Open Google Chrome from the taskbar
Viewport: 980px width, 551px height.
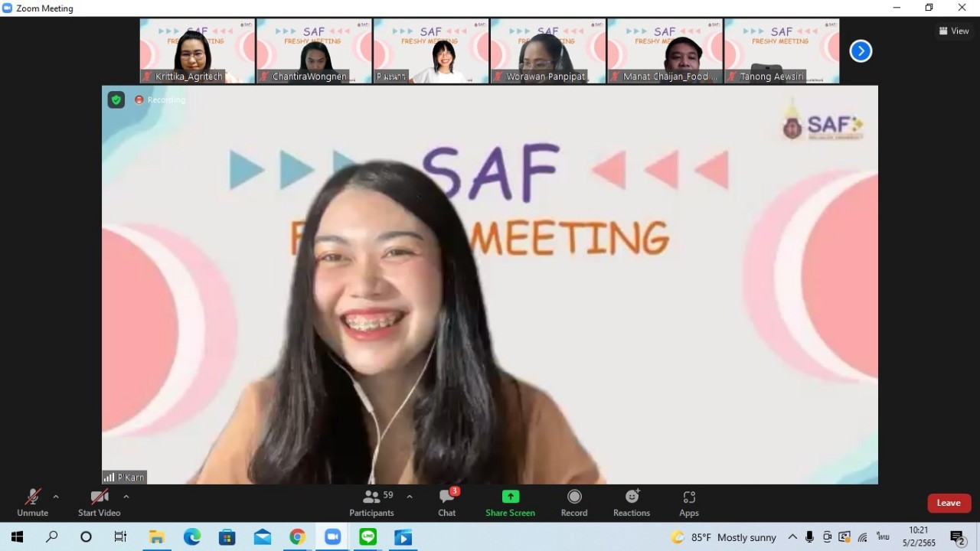pyautogui.click(x=297, y=537)
